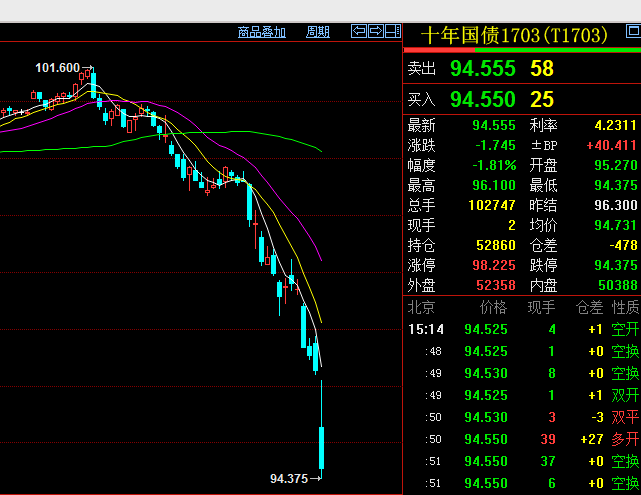The width and height of the screenshot is (641, 495).
Task: Click the 最新 latest price 94.555
Action: [494, 125]
